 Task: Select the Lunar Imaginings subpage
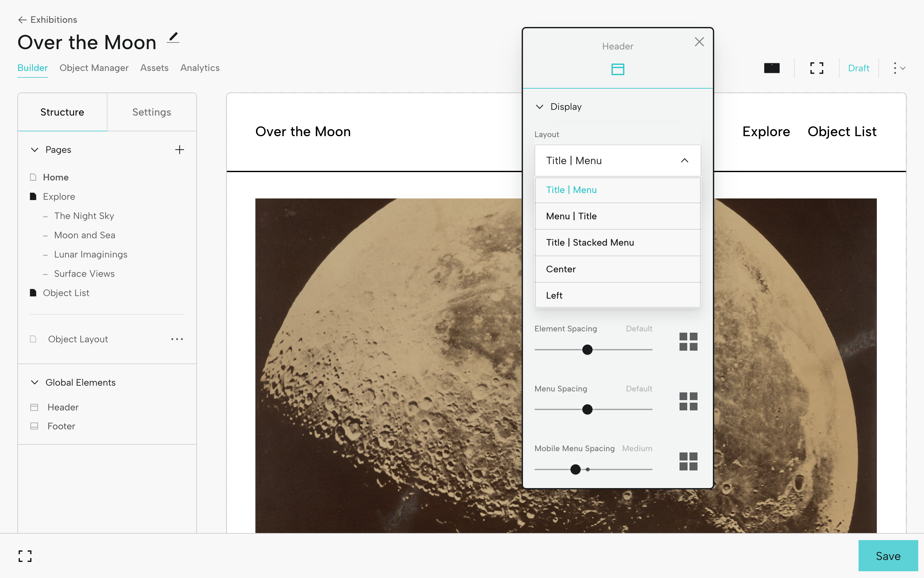(91, 255)
